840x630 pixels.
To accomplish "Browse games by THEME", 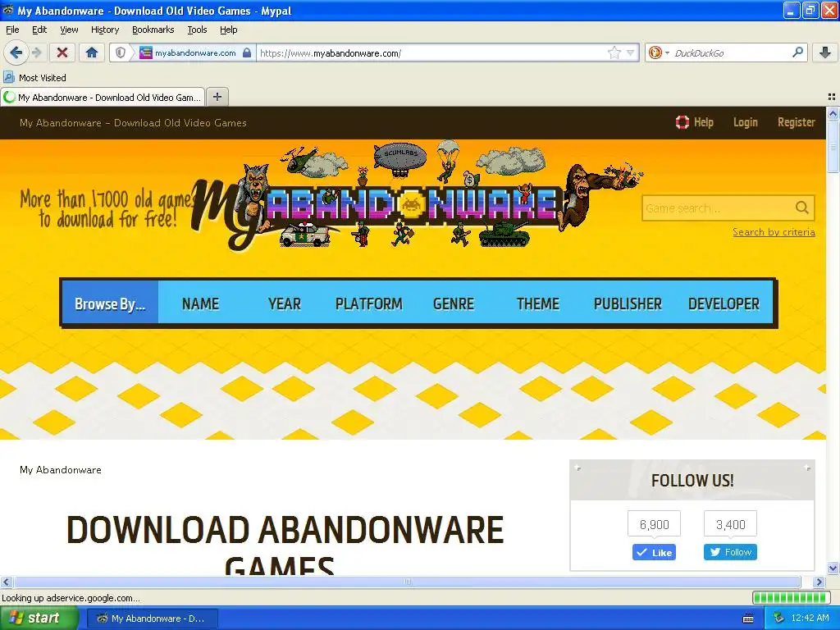I will coord(538,304).
